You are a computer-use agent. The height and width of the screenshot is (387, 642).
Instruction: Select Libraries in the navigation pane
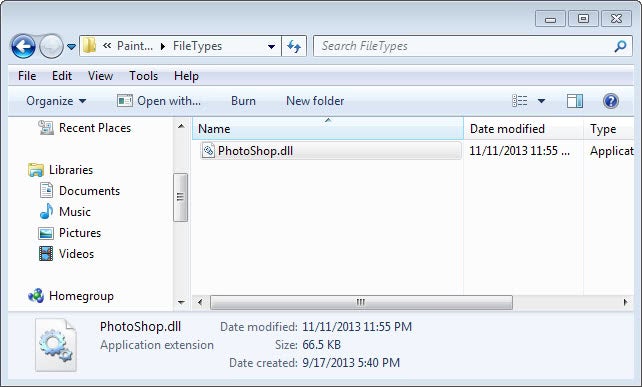[x=71, y=170]
